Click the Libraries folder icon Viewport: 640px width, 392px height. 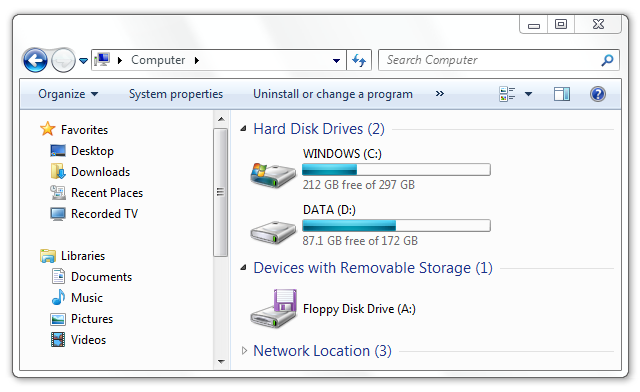pos(48,256)
